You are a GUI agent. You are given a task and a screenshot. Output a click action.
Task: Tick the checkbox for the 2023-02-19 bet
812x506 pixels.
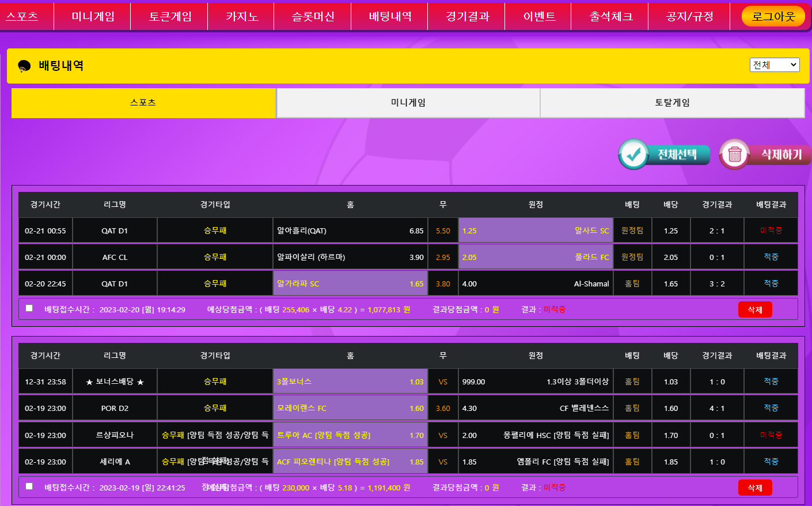point(29,486)
